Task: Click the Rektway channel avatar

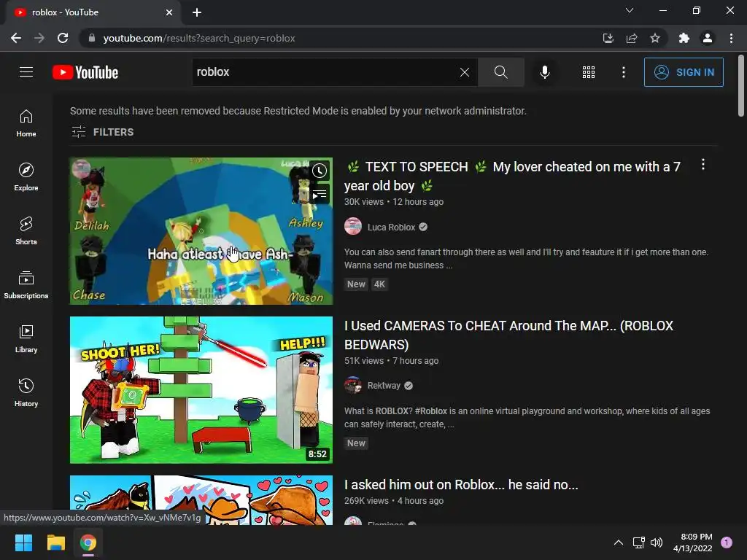Action: click(353, 385)
